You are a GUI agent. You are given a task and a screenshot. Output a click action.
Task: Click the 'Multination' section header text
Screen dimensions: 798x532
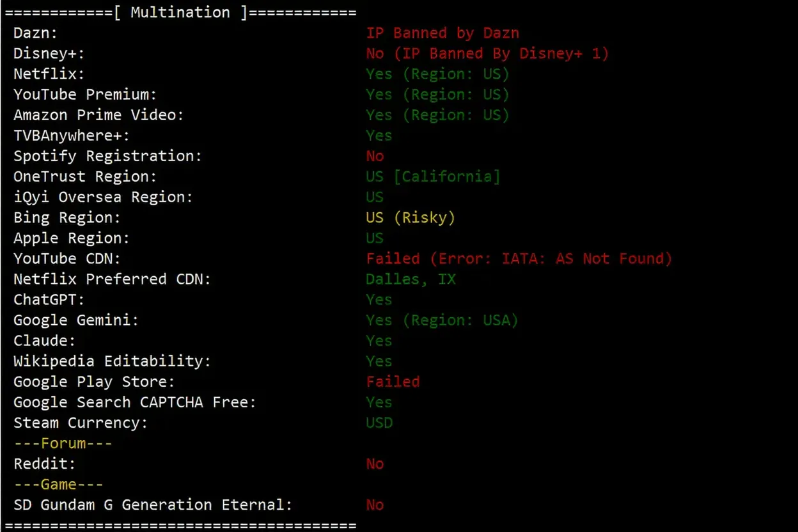coord(180,12)
